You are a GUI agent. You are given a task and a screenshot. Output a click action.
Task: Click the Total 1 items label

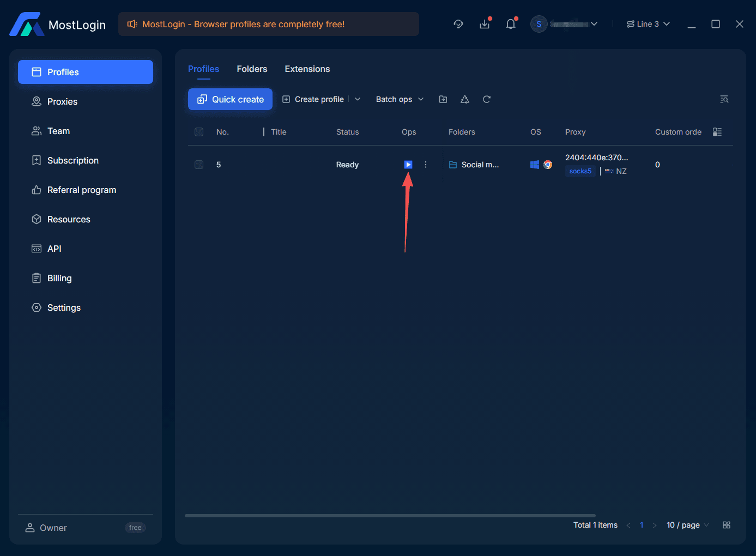(595, 525)
